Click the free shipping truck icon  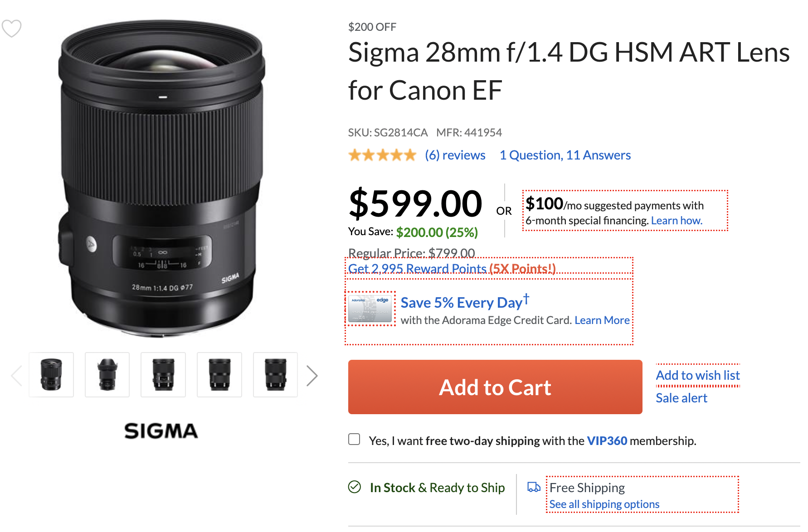534,487
